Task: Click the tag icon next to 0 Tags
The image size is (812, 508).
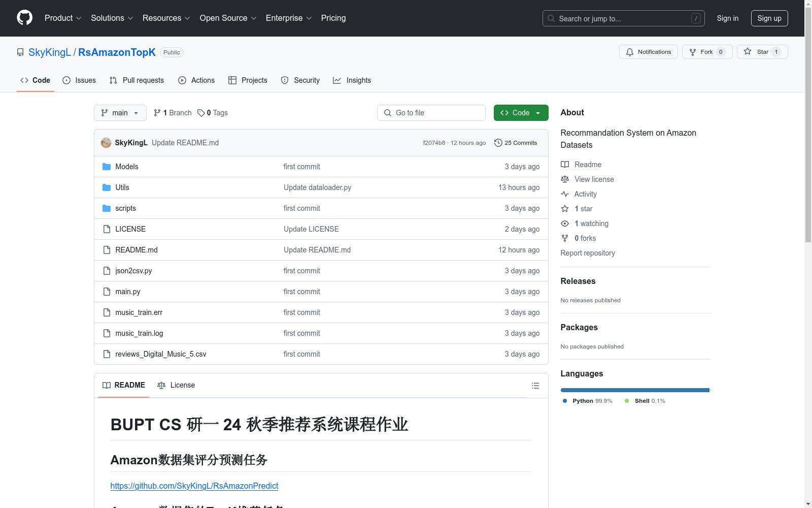Action: [x=201, y=113]
